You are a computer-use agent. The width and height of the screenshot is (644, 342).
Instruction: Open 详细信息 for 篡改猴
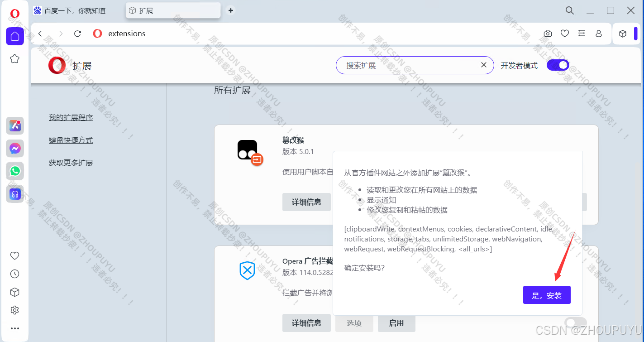(x=307, y=202)
